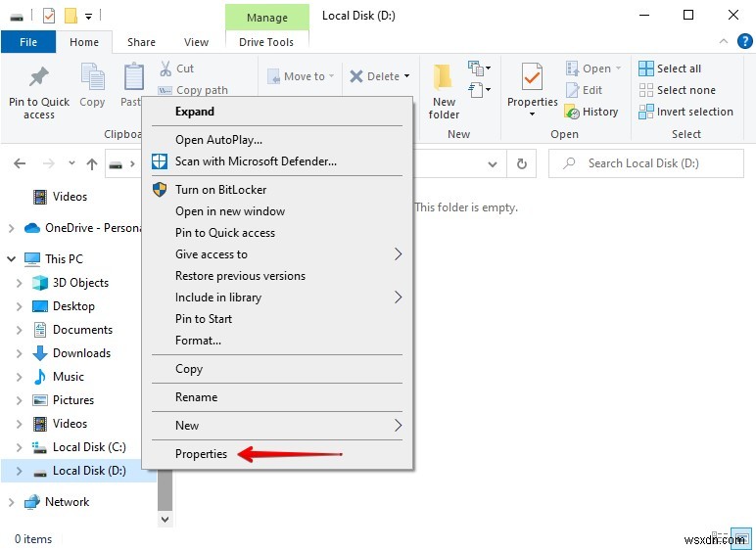Expand the Desktop tree node

19,306
